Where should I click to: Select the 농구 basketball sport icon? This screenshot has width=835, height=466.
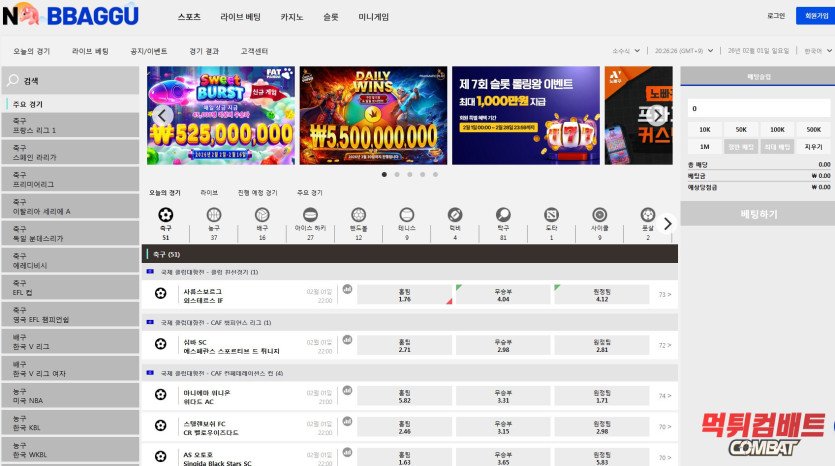click(214, 215)
